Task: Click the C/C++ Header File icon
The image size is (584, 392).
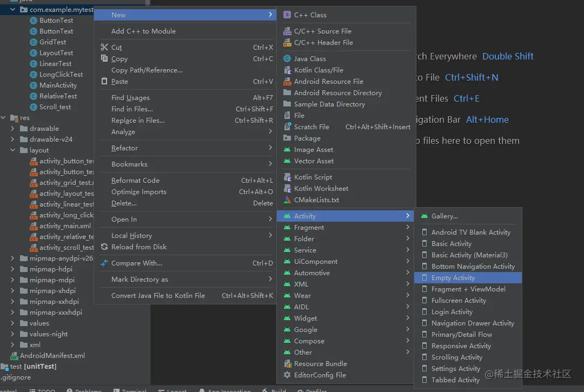Action: pyautogui.click(x=287, y=42)
